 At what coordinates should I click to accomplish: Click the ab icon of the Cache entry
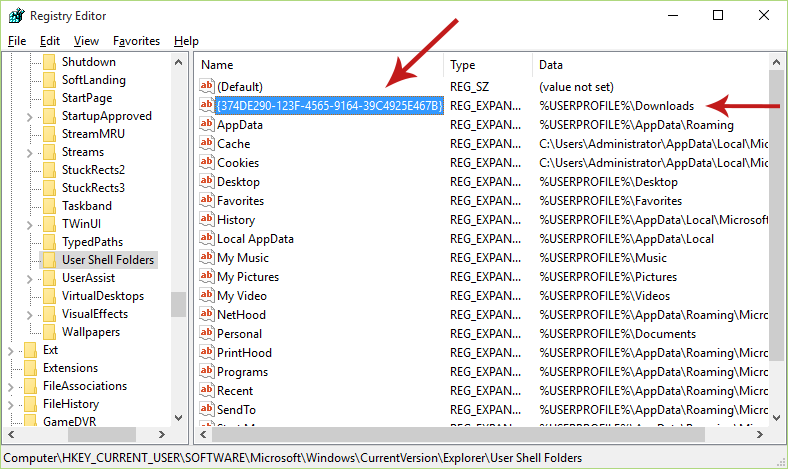tap(207, 143)
